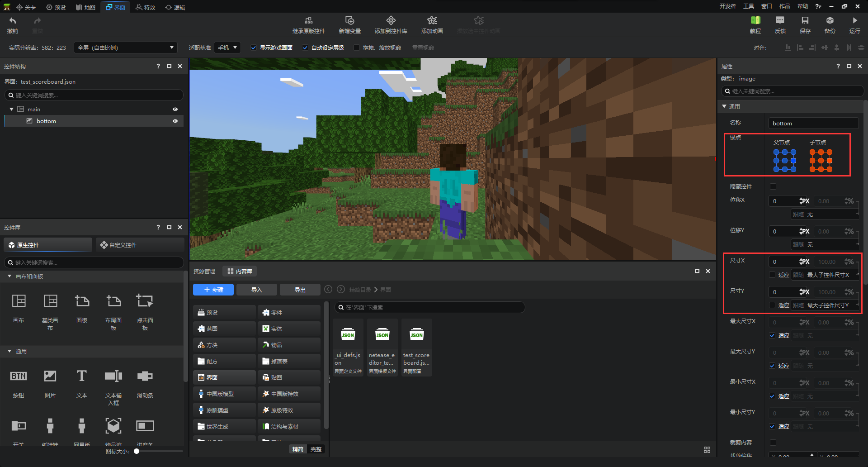Switch to the 关卡 tab

(26, 7)
